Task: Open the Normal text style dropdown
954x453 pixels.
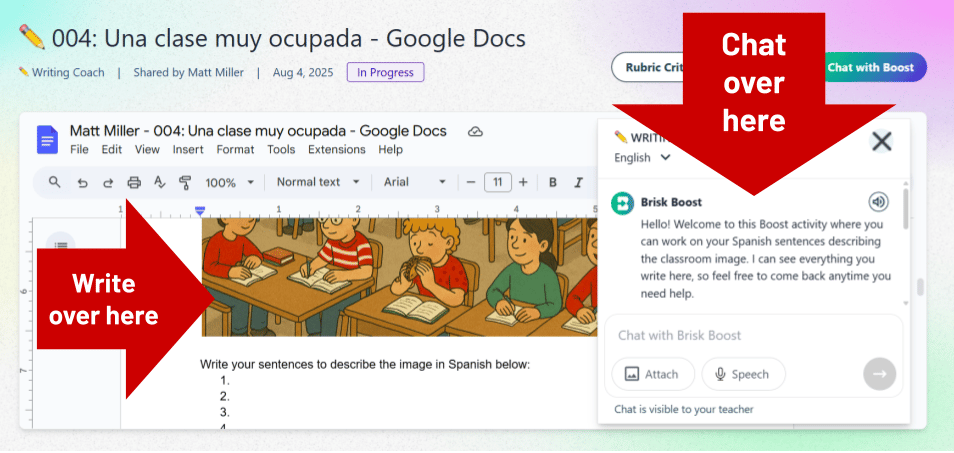Action: (318, 182)
